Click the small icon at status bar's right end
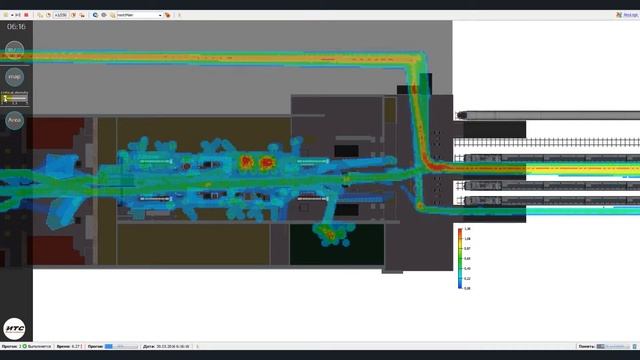The height and width of the screenshot is (360, 640). [635, 346]
